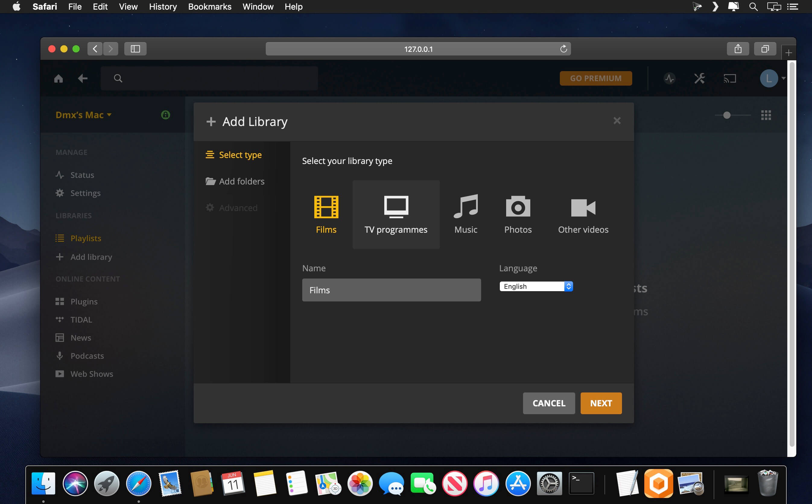Open the Bookmarks menu
Image resolution: width=812 pixels, height=504 pixels.
tap(209, 7)
